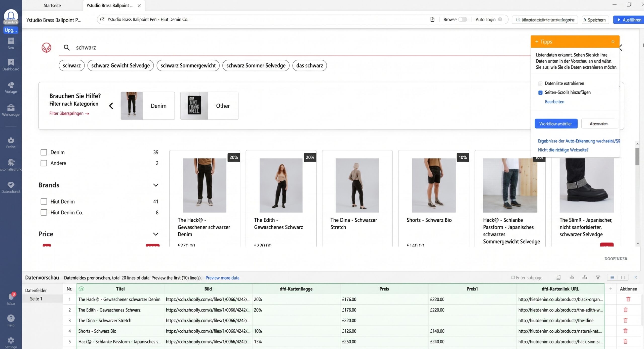
Task: Click the Shorts - Schwarz Bio product image
Action: tap(433, 185)
